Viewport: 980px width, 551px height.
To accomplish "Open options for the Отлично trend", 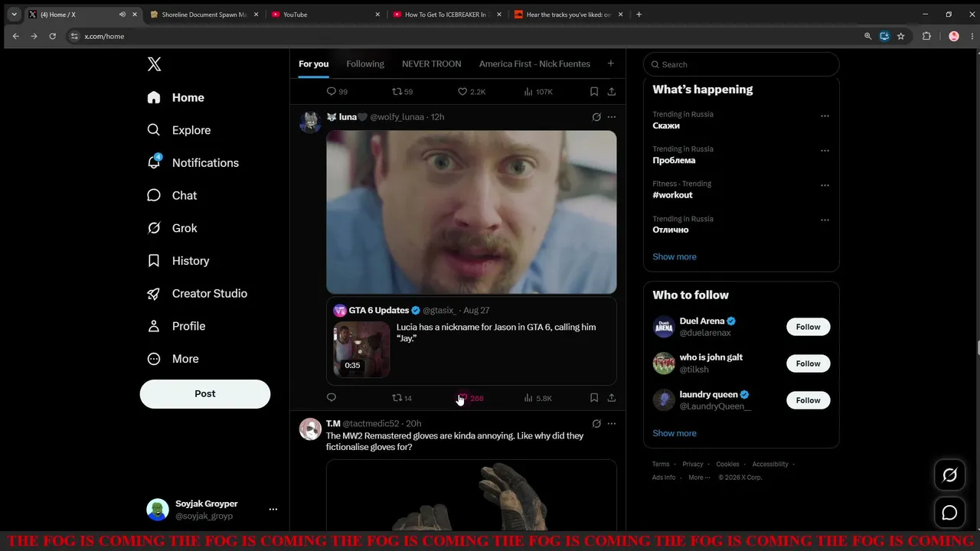I will (x=825, y=220).
